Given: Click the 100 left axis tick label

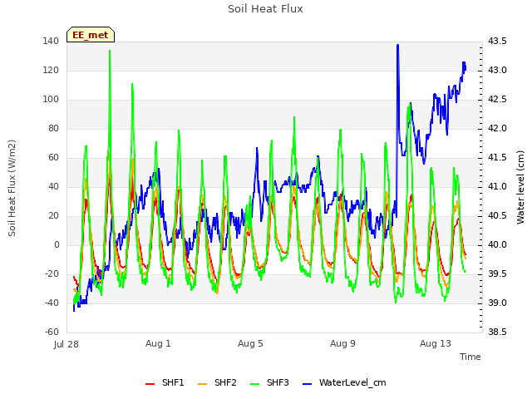Looking at the screenshot, I should [51, 100].
